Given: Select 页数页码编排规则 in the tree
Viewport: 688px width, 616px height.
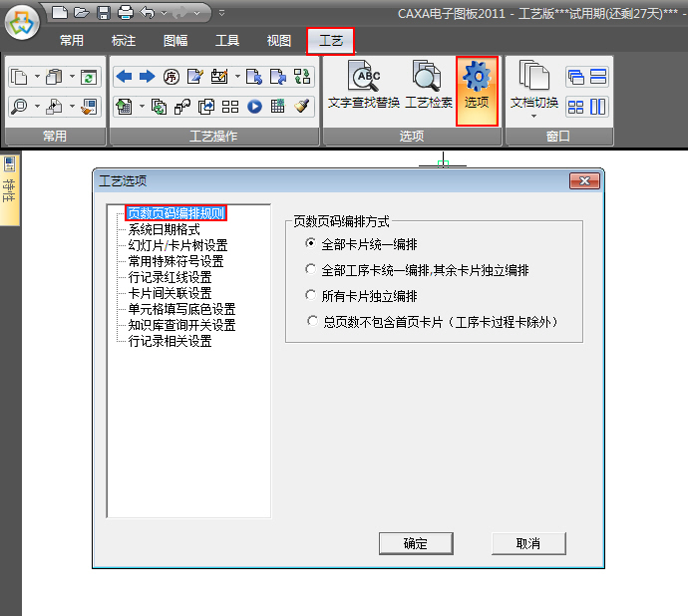Looking at the screenshot, I should (175, 213).
